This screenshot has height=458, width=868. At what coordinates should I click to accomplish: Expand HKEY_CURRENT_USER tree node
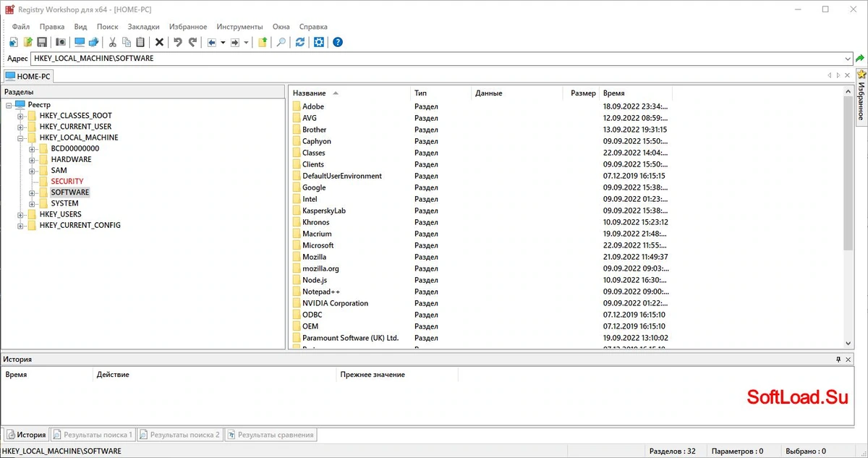tap(20, 127)
